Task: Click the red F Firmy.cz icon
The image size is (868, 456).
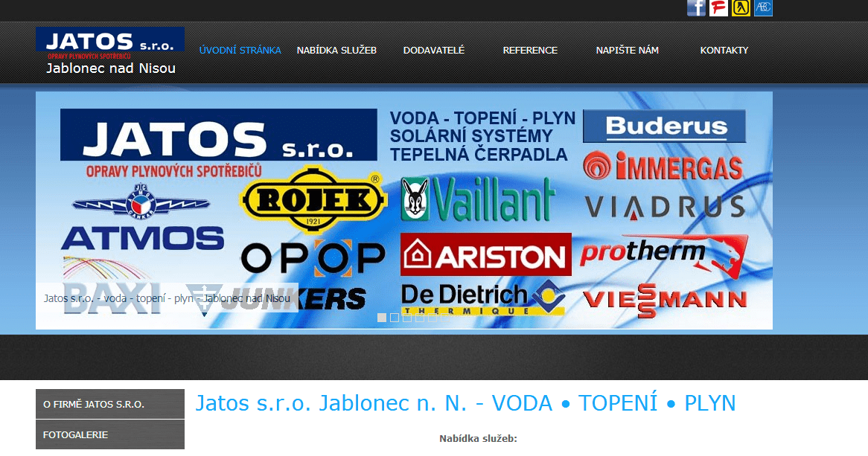Action: (x=718, y=7)
